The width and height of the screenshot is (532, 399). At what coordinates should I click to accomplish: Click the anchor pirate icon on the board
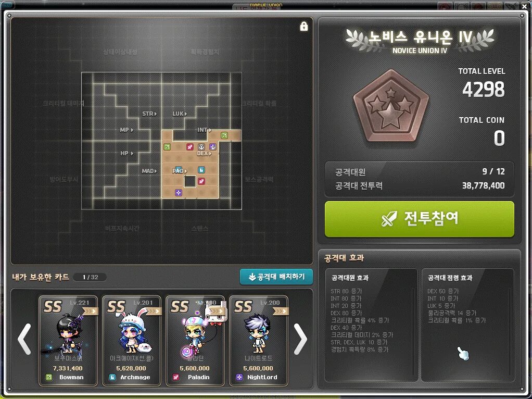pos(201,147)
